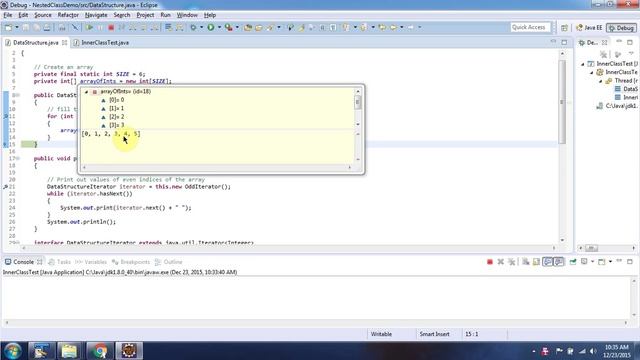Select the DataS stack frame
640x360 pixels.
click(x=626, y=89)
